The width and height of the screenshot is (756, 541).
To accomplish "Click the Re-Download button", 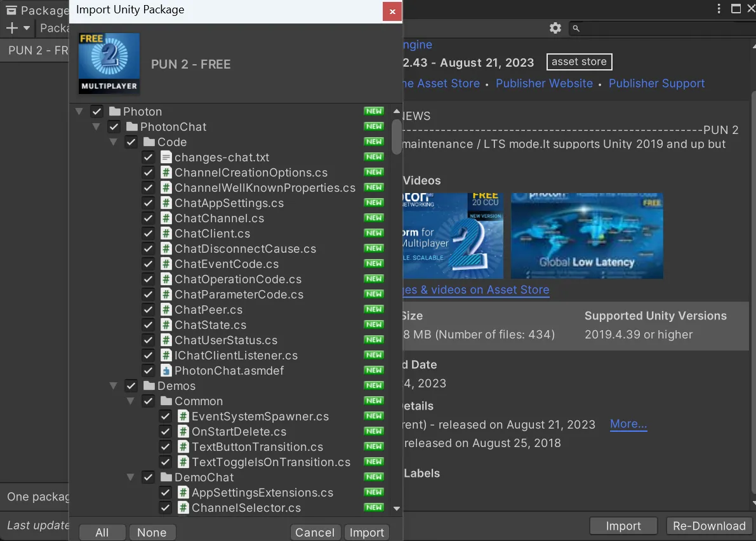I will [709, 526].
